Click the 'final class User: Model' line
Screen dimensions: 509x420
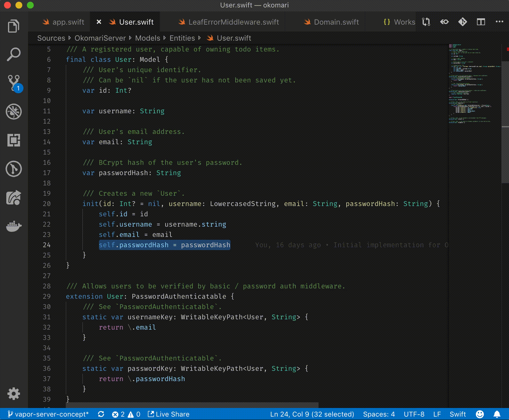(117, 60)
